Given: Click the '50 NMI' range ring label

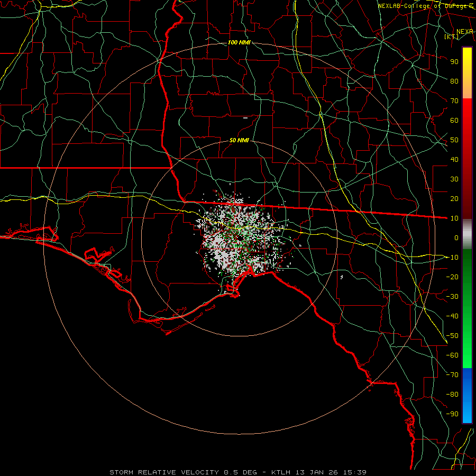Looking at the screenshot, I should coord(239,140).
